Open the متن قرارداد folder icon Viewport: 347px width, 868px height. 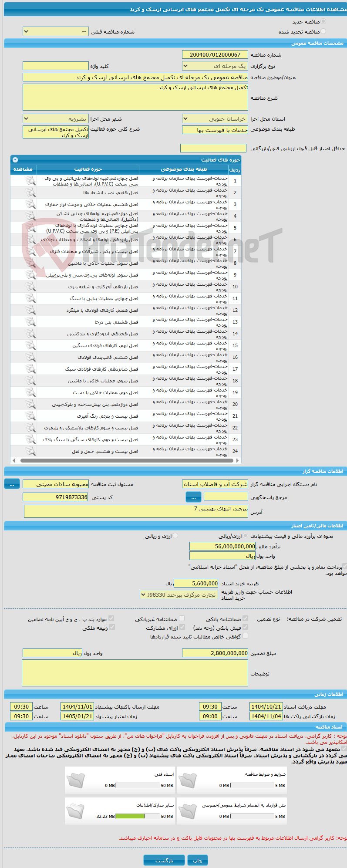(188, 812)
